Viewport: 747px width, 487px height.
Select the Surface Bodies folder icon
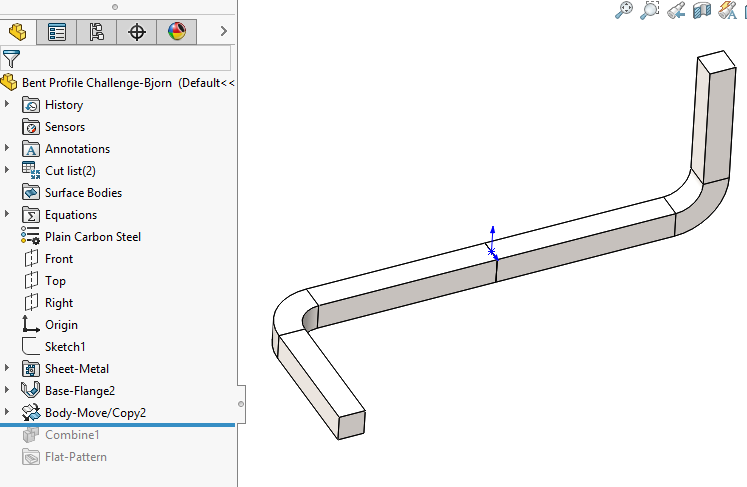(31, 193)
